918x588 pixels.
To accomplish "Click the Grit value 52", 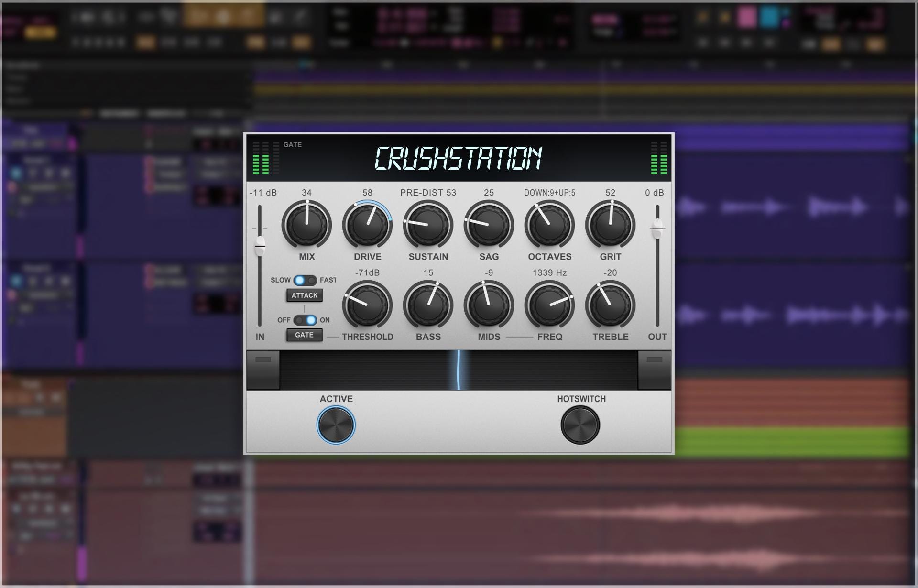I will tap(611, 193).
